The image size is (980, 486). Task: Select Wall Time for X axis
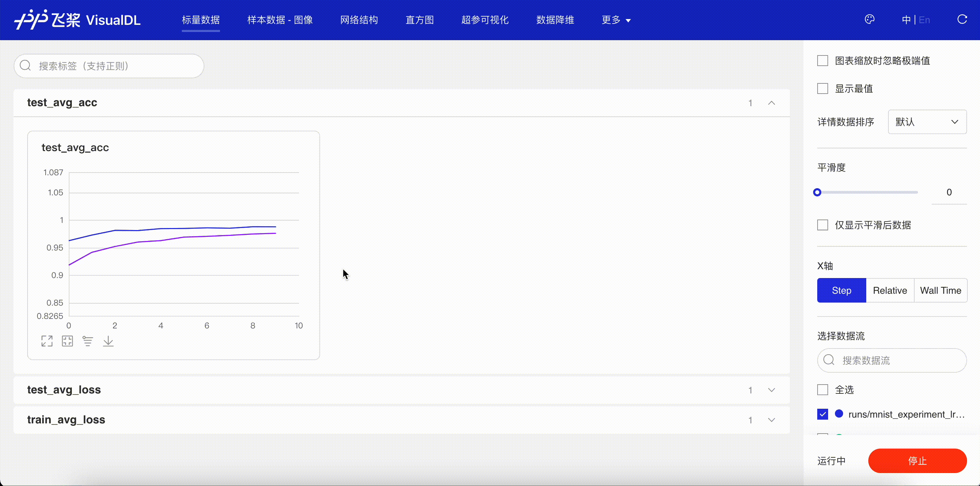[940, 291]
